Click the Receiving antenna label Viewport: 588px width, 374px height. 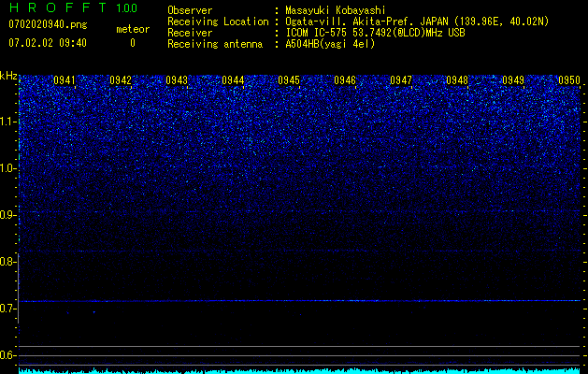click(x=215, y=44)
